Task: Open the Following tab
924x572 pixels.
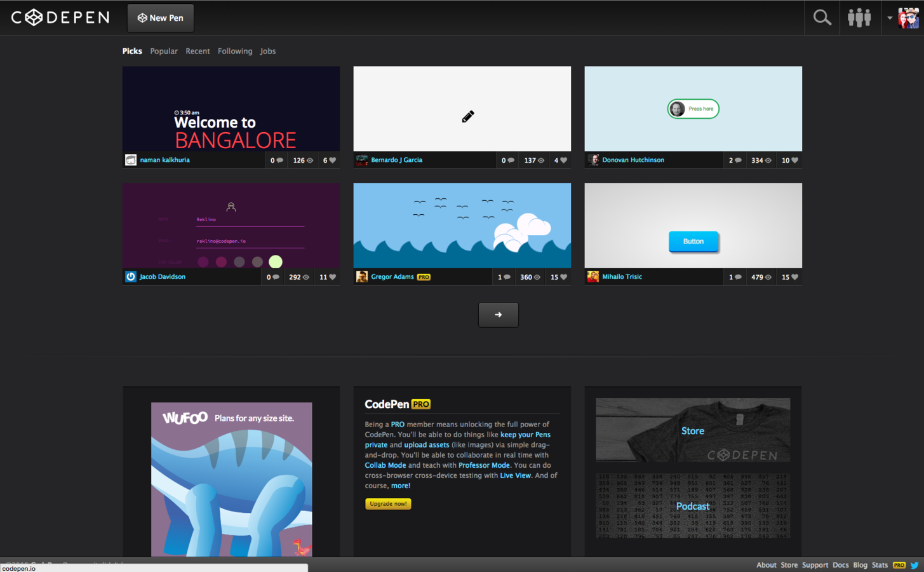Action: tap(235, 51)
